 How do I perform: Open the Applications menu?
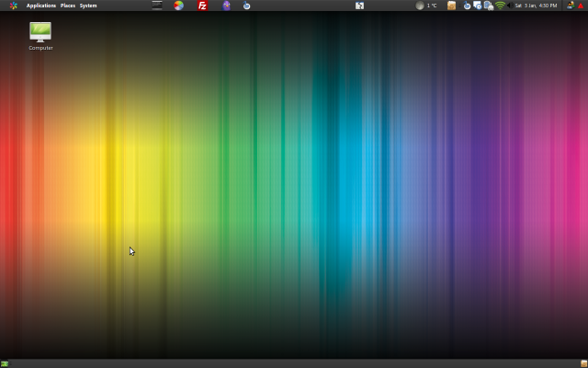[40, 6]
